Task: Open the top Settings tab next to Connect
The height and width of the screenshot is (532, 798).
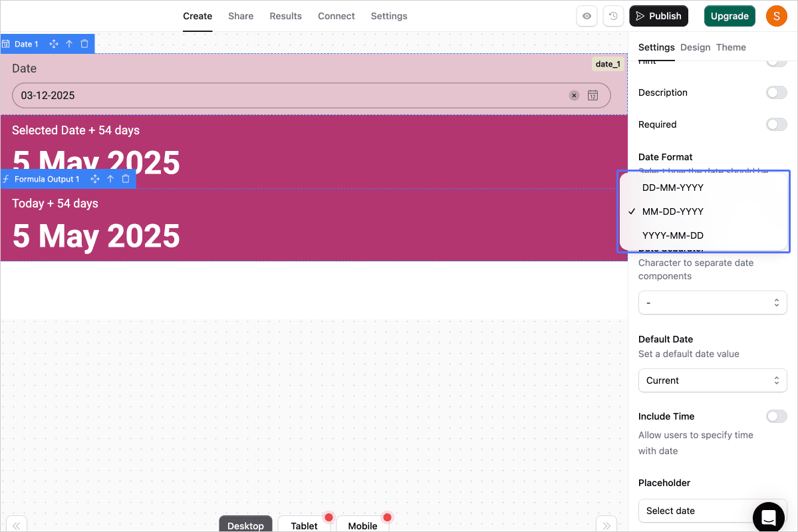Action: pos(389,16)
